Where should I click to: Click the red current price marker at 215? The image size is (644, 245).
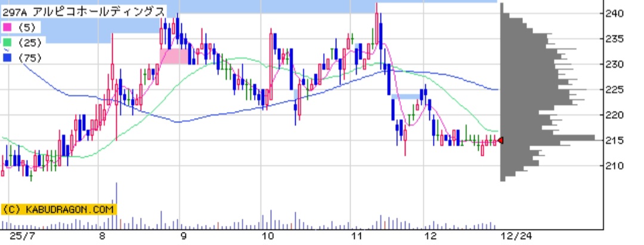click(x=501, y=141)
